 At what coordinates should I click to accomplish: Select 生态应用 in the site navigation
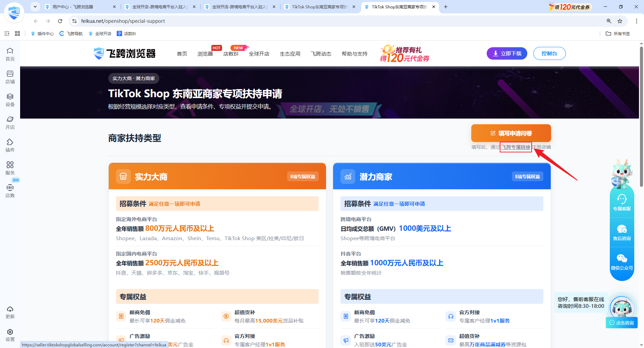(290, 54)
